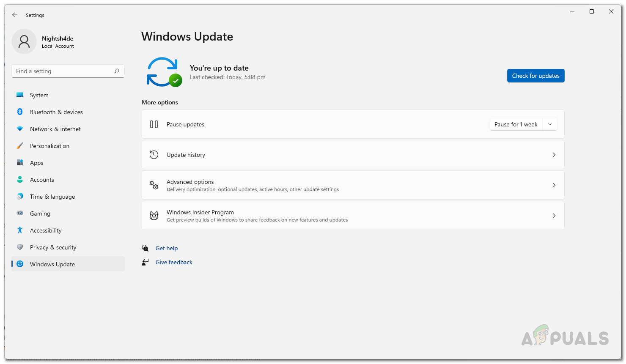Go to Network & internet settings
The height and width of the screenshot is (364, 626).
(68, 129)
